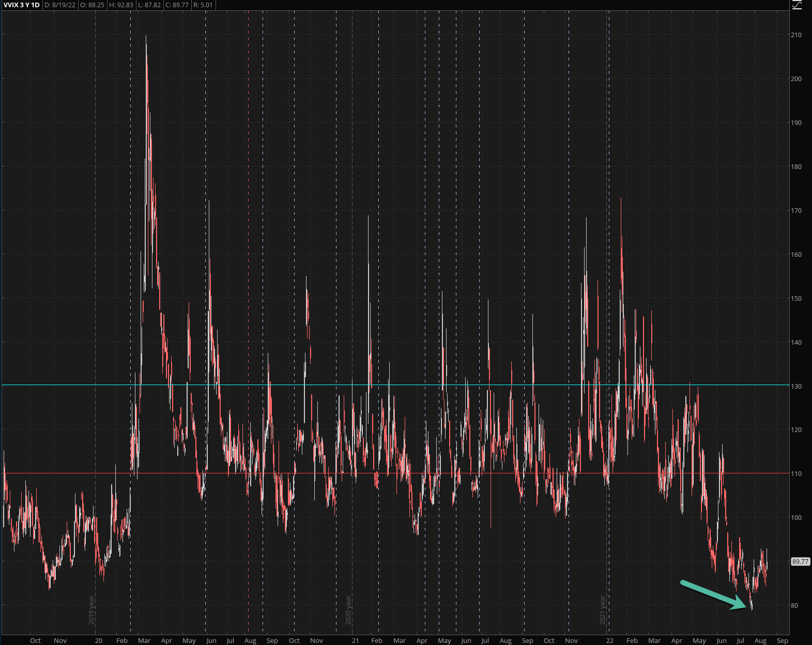Click the open value O: 88.25
812x645 pixels.
(92, 5)
